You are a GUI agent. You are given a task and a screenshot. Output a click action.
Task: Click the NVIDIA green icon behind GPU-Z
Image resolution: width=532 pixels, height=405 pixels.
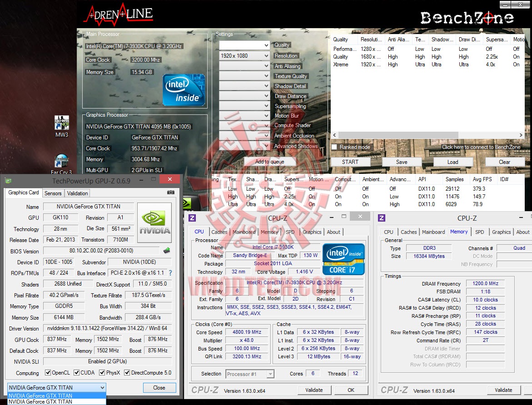[x=187, y=203]
